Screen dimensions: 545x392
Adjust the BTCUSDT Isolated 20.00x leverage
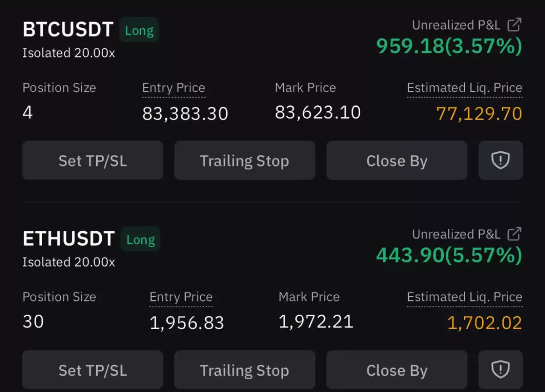(x=69, y=53)
